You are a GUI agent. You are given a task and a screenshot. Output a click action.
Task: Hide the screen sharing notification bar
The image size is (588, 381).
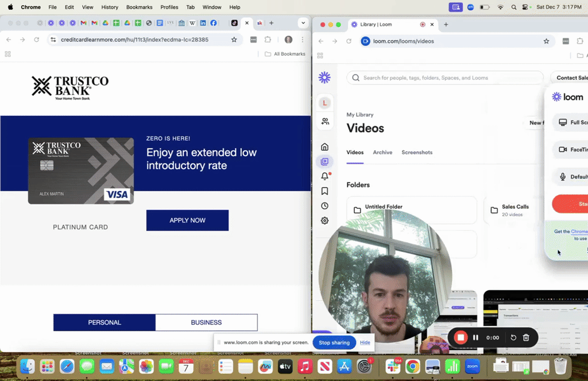[365, 343]
